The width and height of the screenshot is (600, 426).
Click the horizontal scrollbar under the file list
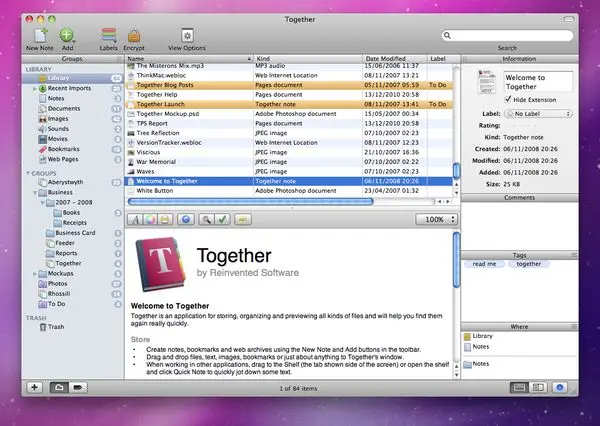251,201
